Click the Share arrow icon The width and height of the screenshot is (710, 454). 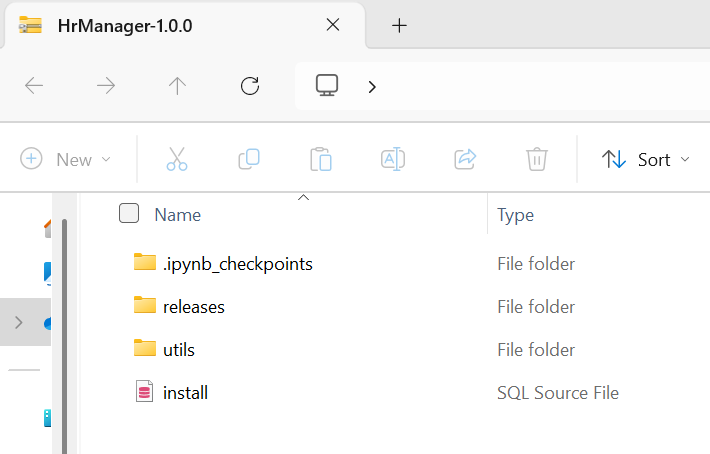pyautogui.click(x=465, y=159)
